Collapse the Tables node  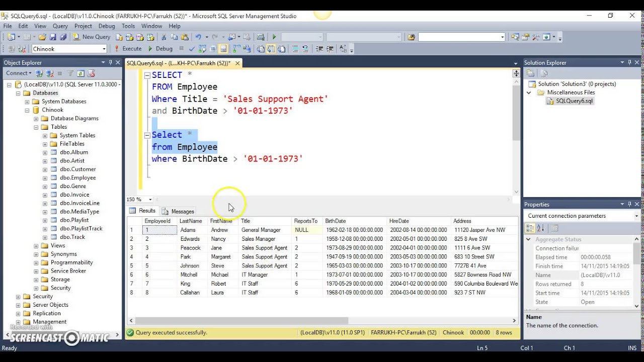click(x=36, y=127)
